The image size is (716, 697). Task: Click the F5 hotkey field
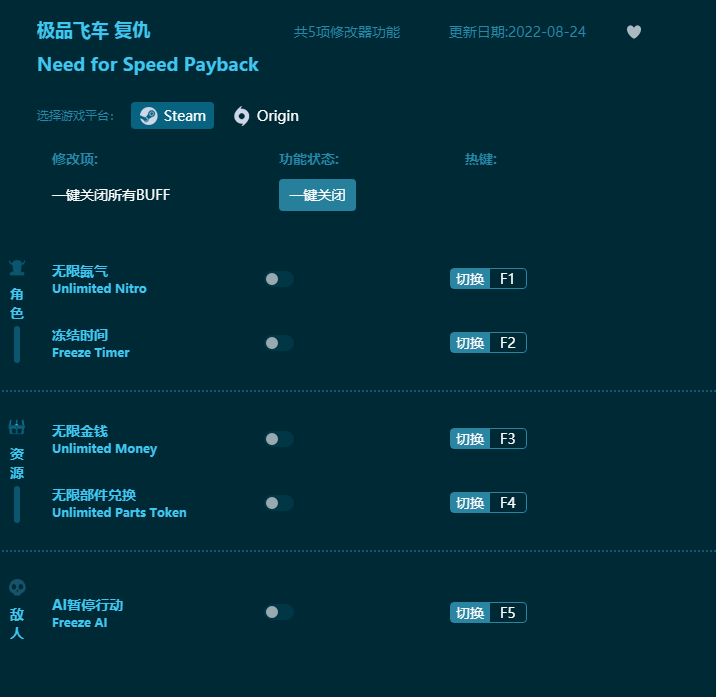[508, 613]
